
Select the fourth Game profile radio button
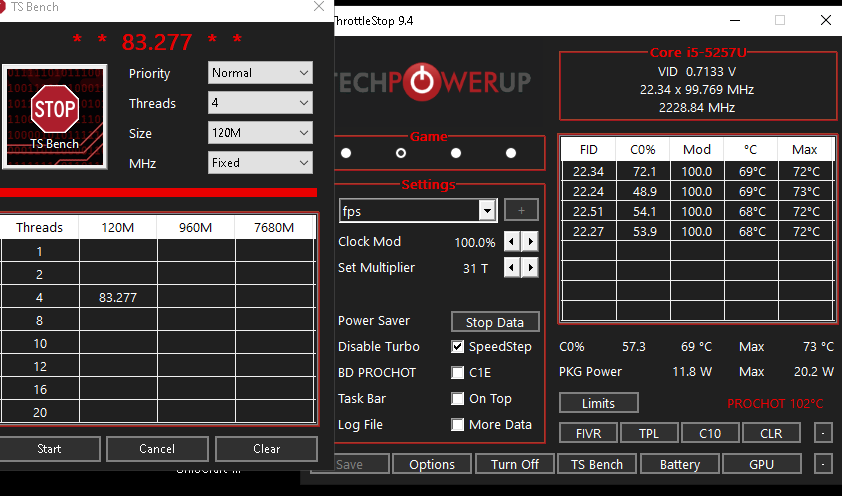[511, 153]
